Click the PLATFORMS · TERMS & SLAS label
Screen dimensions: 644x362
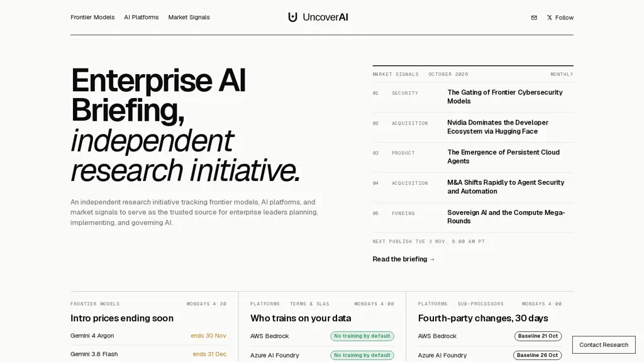click(289, 304)
